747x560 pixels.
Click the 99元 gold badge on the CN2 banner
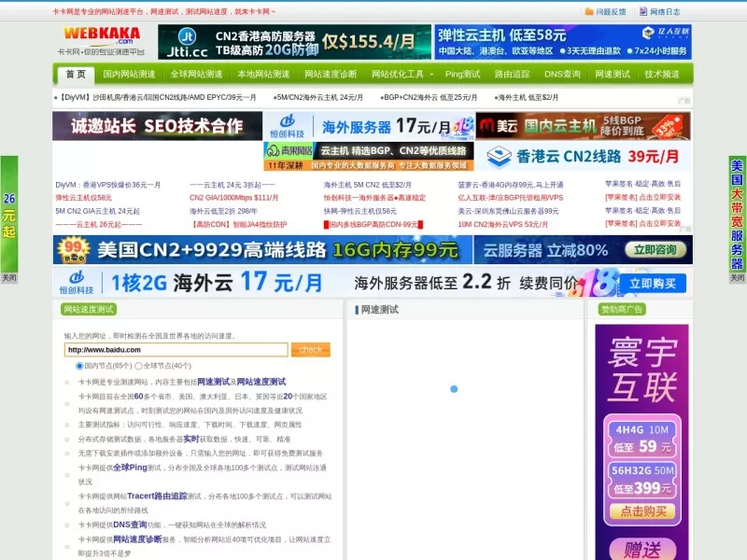74,249
